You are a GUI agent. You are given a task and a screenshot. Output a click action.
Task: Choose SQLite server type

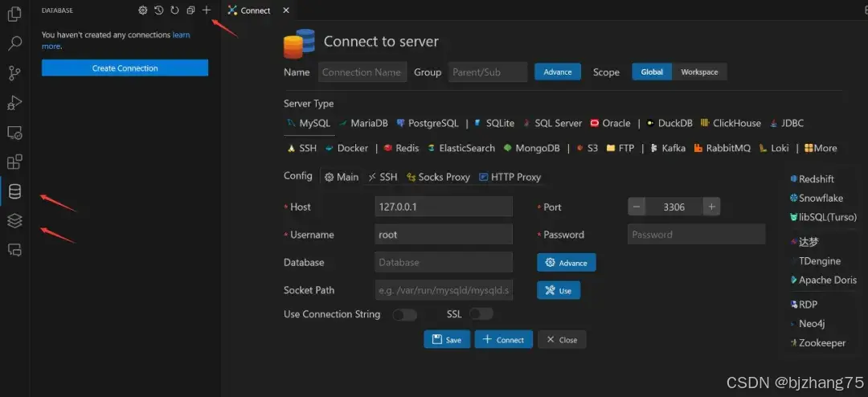494,124
